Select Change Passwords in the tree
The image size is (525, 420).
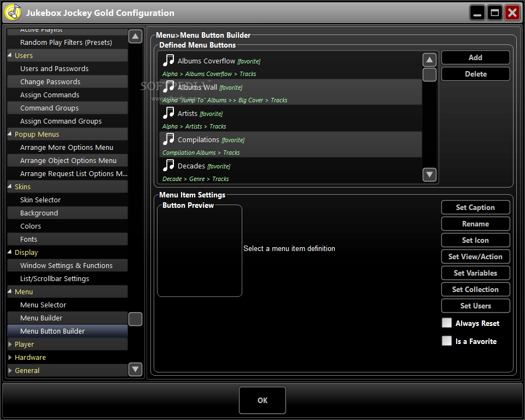[x=67, y=81]
